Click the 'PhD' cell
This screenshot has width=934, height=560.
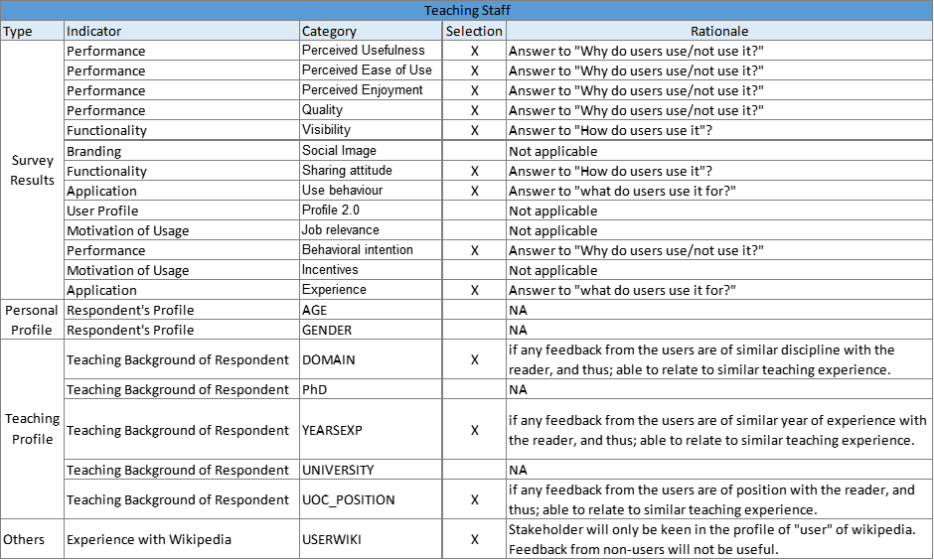[x=371, y=389]
